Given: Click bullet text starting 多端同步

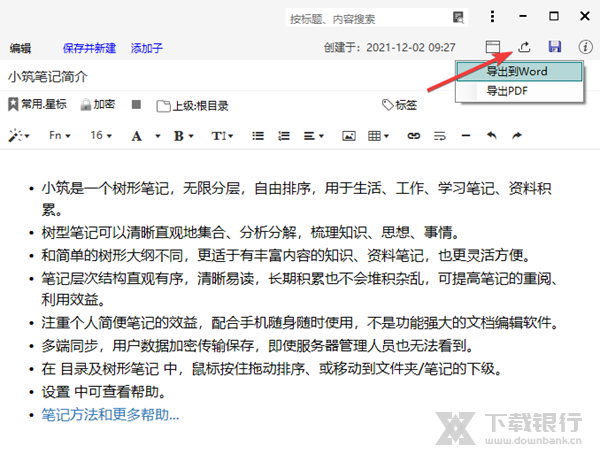Looking at the screenshot, I should click(258, 346).
